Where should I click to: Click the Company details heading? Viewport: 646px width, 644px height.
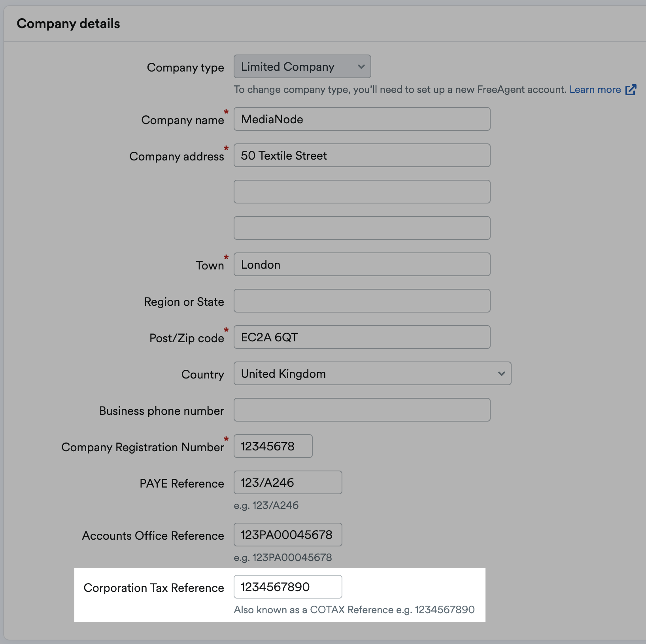click(x=68, y=24)
